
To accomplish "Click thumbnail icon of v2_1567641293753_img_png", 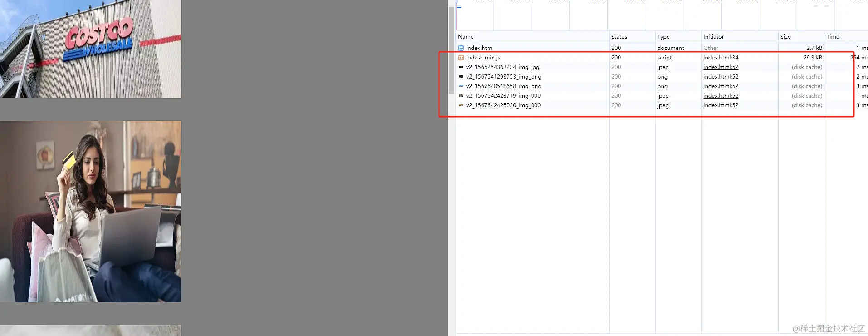I will 461,77.
